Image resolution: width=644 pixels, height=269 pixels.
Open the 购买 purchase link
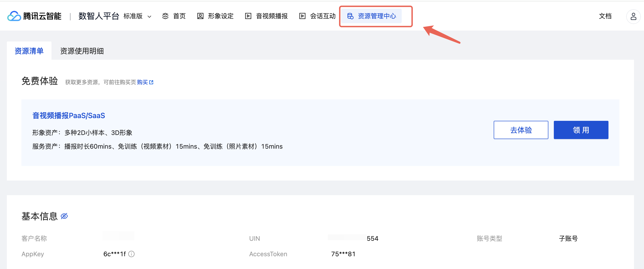tap(142, 82)
